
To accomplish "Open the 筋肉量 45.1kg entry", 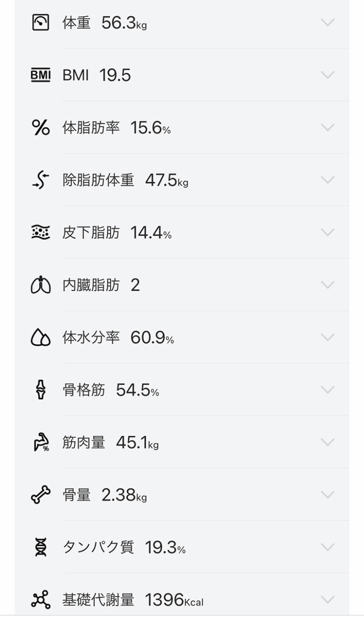I will 111,442.
